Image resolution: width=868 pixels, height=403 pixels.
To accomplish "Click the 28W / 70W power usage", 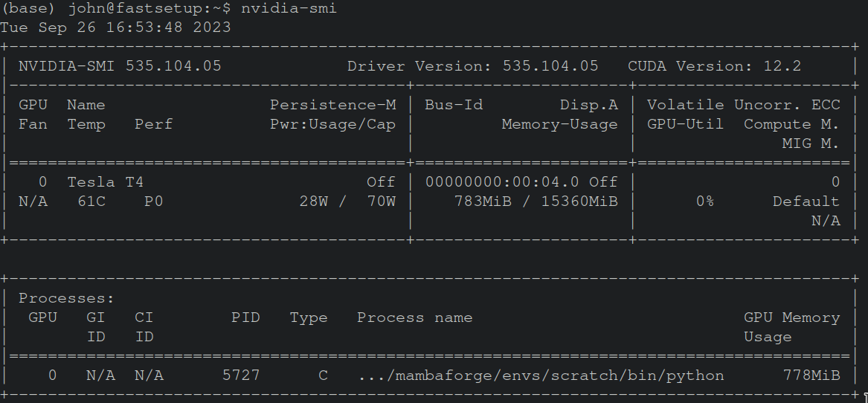I will (347, 201).
